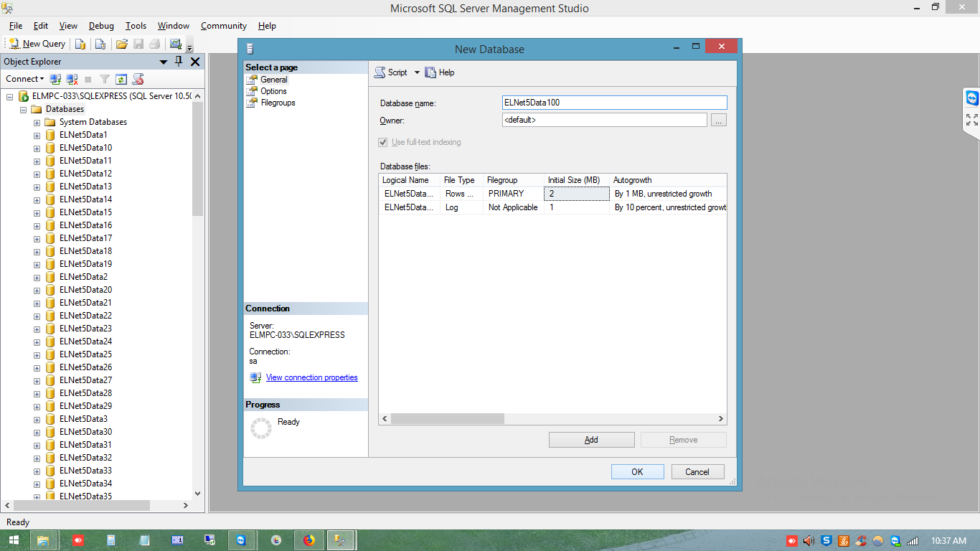980x551 pixels.
Task: Click the New Query toolbar button
Action: [x=37, y=44]
